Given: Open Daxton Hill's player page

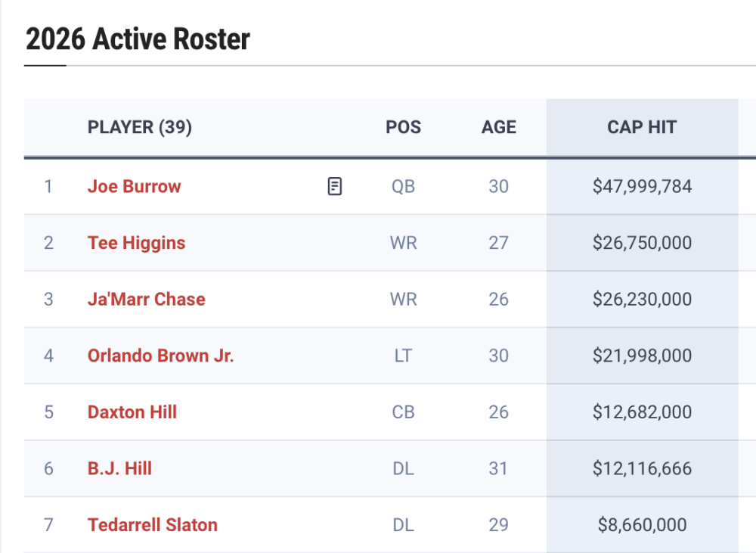Looking at the screenshot, I should tap(132, 412).
